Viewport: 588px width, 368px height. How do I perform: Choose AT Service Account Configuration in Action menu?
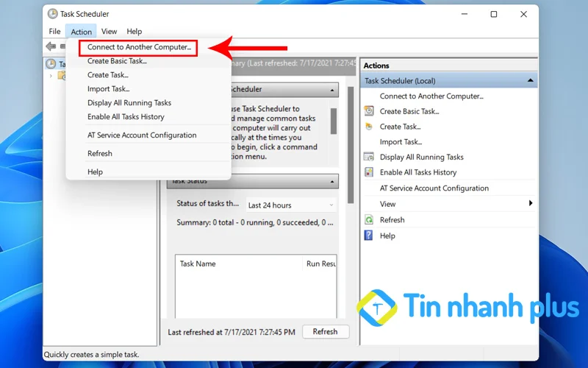pos(142,135)
